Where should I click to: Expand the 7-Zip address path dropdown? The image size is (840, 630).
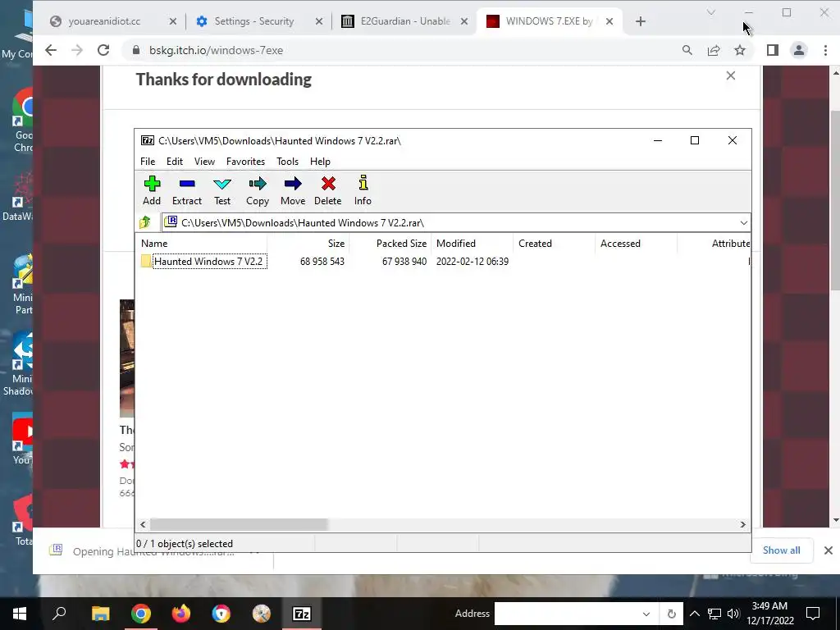(743, 223)
